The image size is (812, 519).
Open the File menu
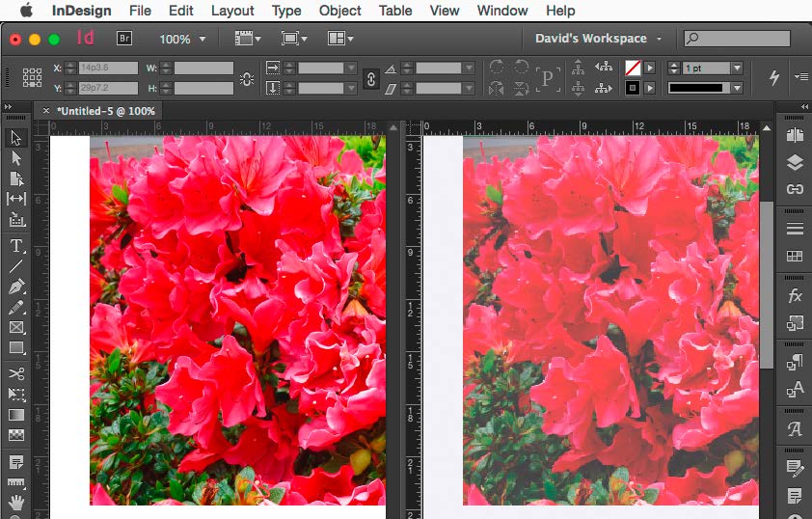pos(140,11)
